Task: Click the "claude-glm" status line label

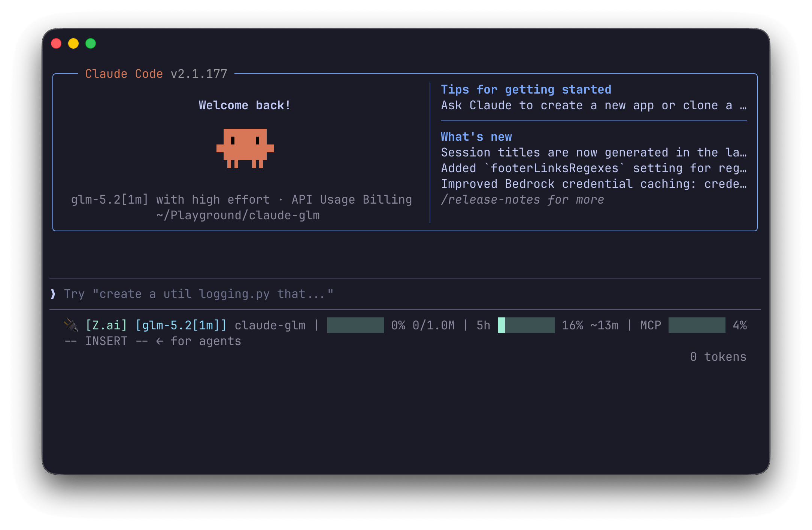Action: click(x=270, y=325)
